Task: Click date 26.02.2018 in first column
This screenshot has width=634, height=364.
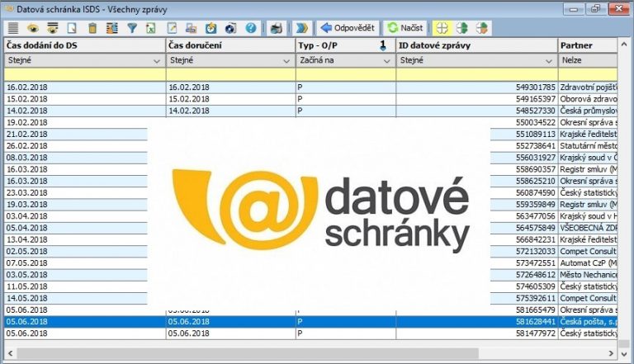Action: tap(26, 145)
